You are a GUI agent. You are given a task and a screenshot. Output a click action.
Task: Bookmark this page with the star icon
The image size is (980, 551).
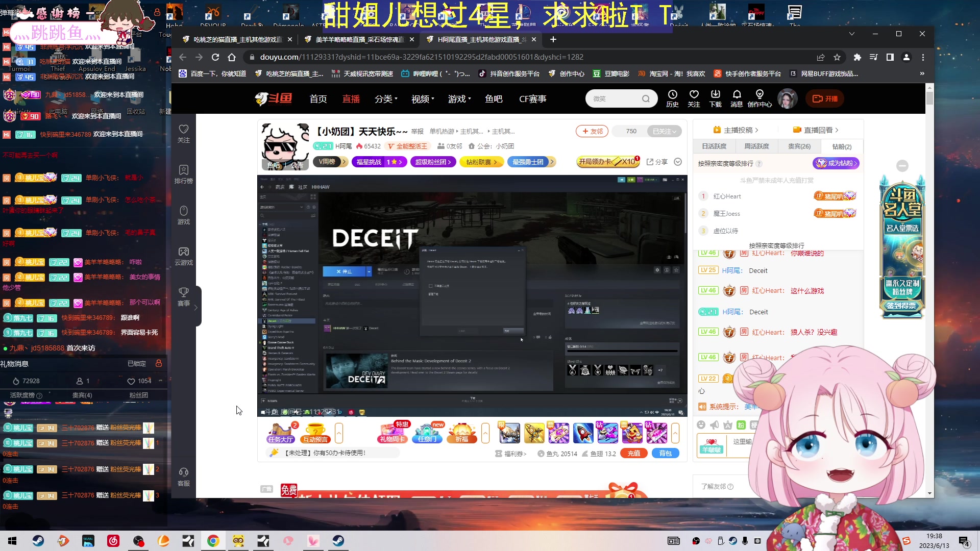(837, 57)
